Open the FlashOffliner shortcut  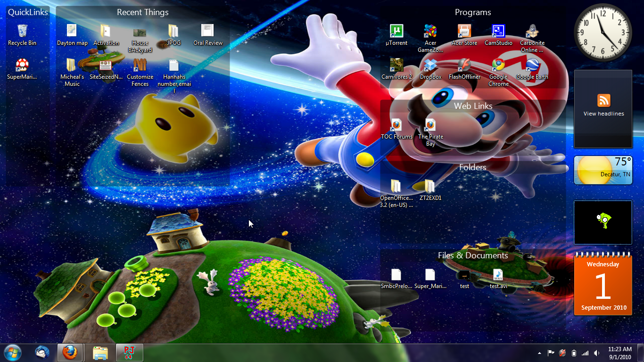click(x=464, y=66)
